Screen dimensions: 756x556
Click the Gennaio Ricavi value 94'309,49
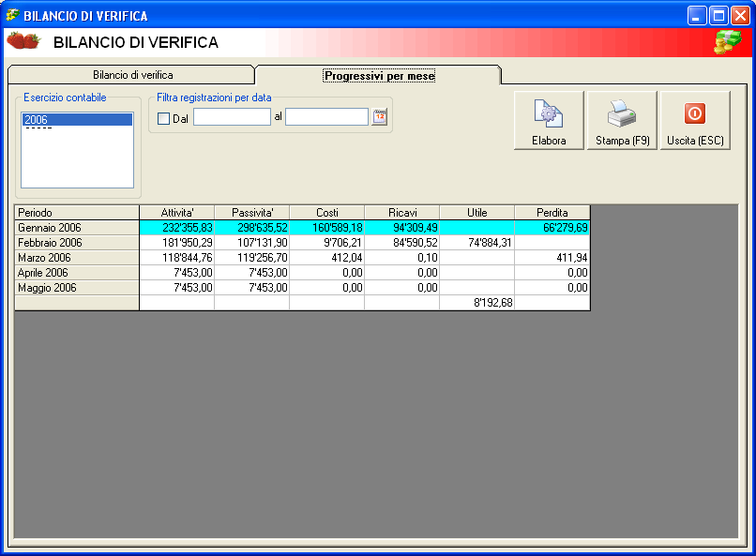[x=402, y=228]
